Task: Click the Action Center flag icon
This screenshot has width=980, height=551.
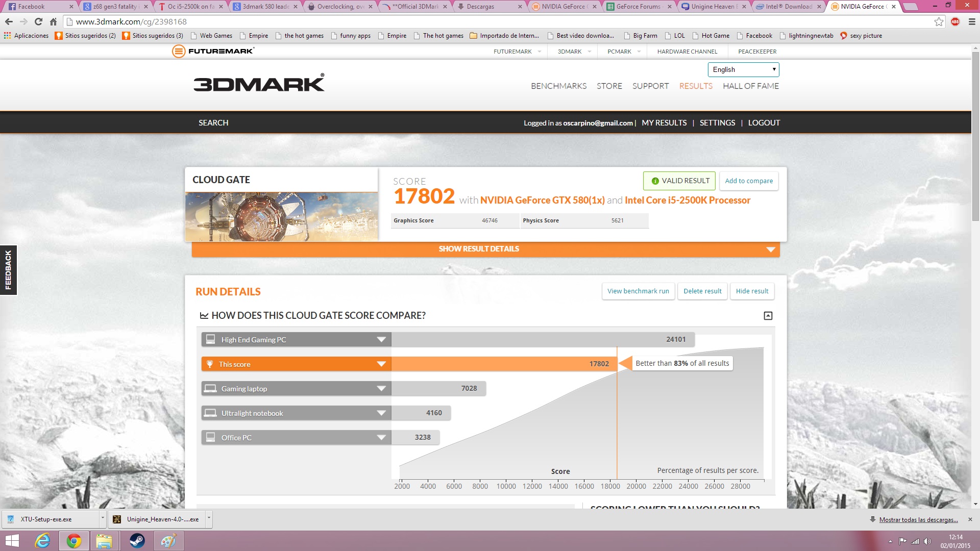Action: 902,541
